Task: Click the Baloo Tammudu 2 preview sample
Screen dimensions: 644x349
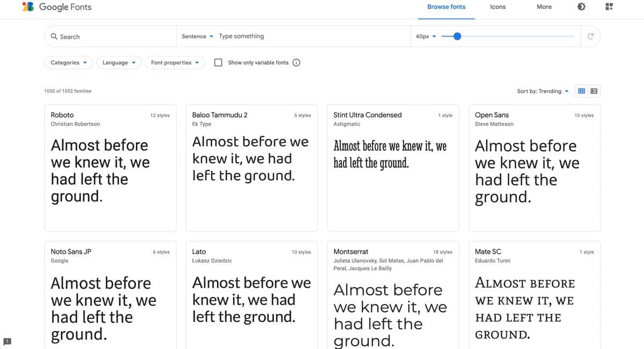Action: (250, 158)
